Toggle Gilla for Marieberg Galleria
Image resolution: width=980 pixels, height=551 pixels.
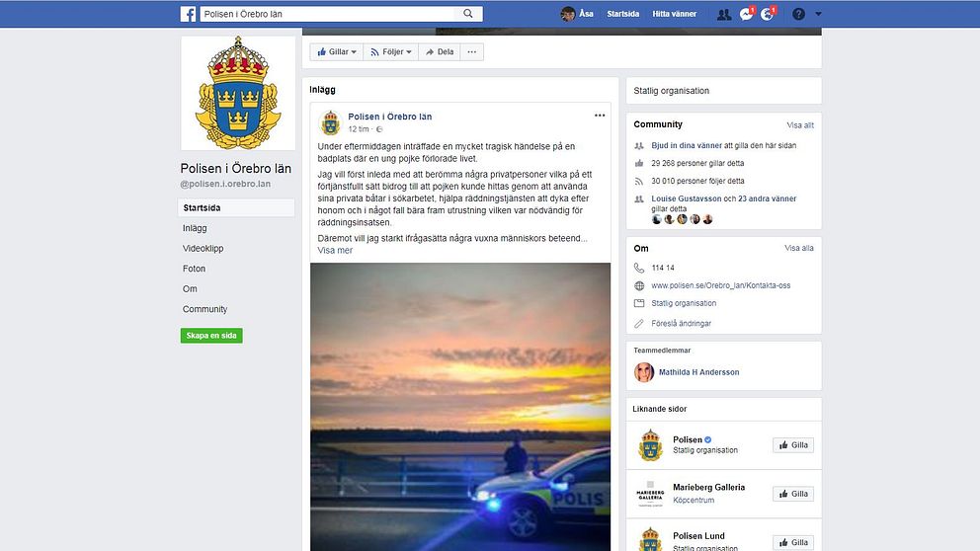click(x=793, y=494)
